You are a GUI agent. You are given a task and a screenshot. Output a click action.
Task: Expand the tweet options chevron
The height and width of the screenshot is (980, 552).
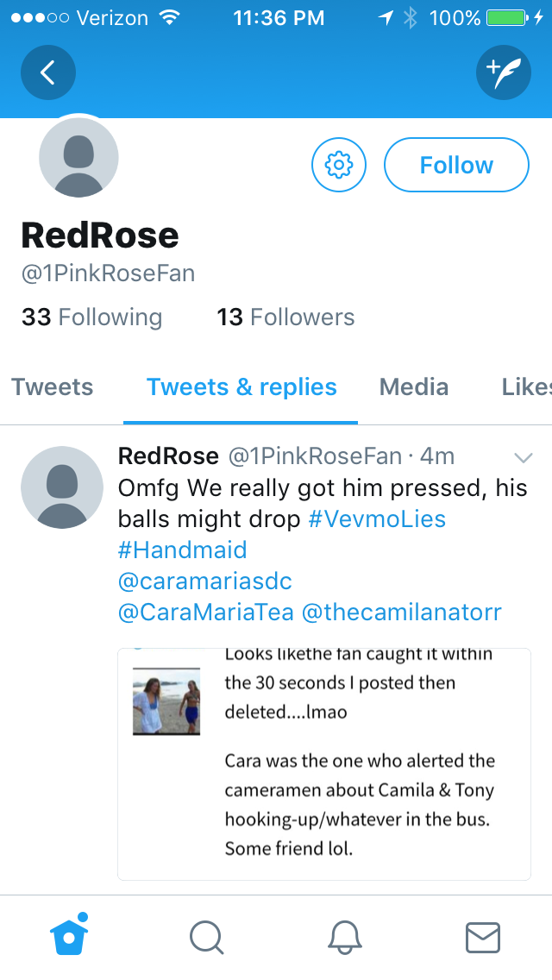[524, 458]
